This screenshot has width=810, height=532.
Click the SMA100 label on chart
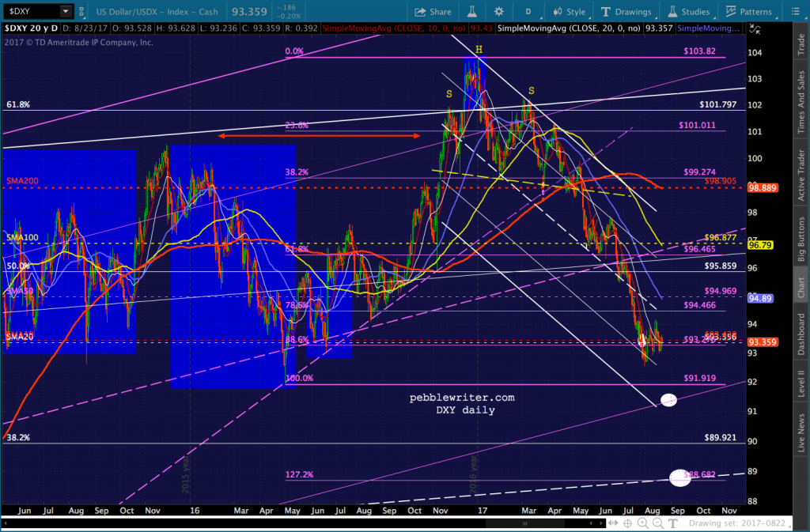pyautogui.click(x=22, y=238)
